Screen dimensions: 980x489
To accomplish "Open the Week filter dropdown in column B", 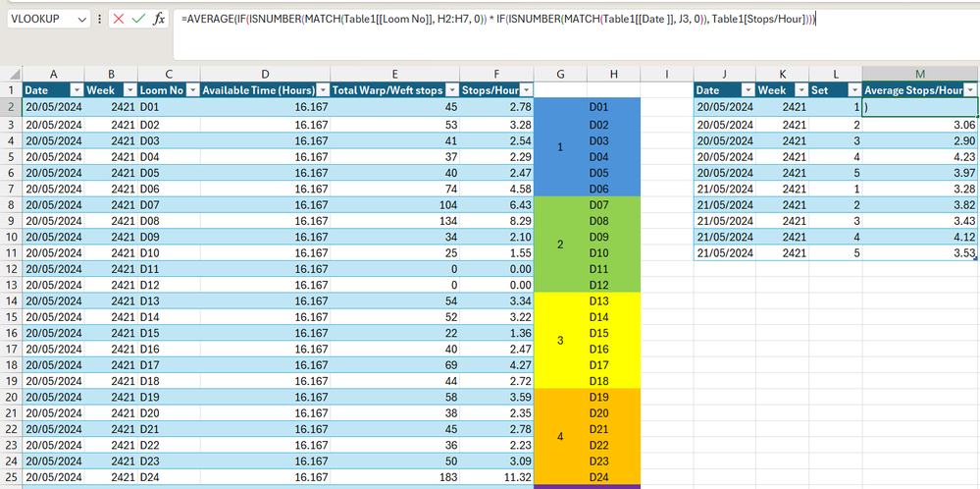I will point(130,90).
